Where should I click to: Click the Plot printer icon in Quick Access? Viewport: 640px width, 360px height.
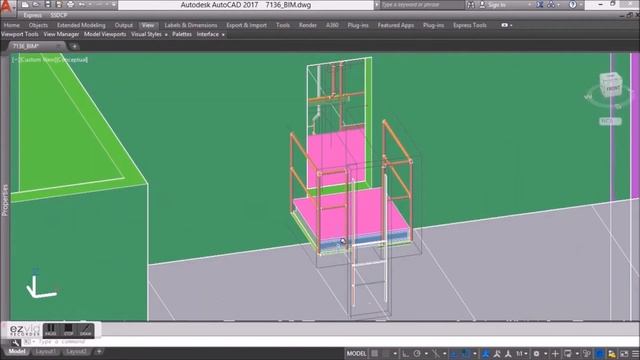click(70, 5)
